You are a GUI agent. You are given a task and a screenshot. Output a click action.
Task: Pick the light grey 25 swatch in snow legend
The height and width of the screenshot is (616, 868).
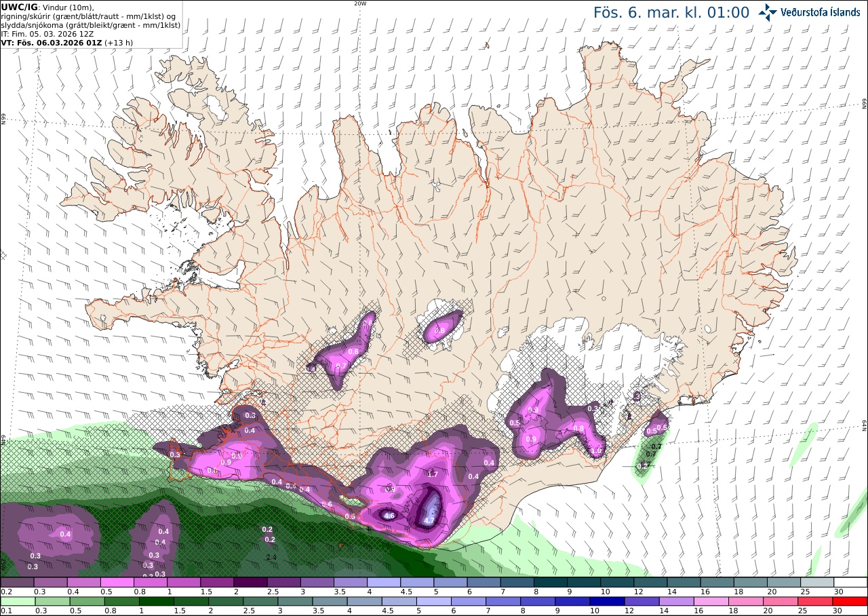pos(818,582)
